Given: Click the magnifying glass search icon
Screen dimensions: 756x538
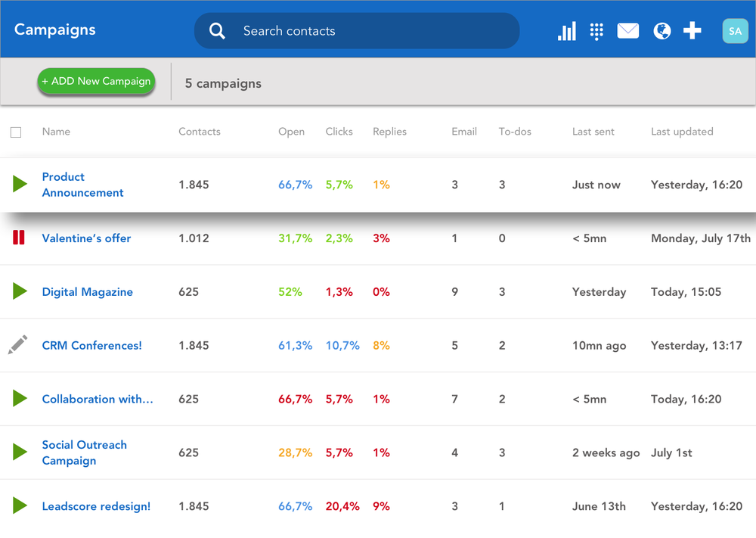Looking at the screenshot, I should pyautogui.click(x=217, y=31).
